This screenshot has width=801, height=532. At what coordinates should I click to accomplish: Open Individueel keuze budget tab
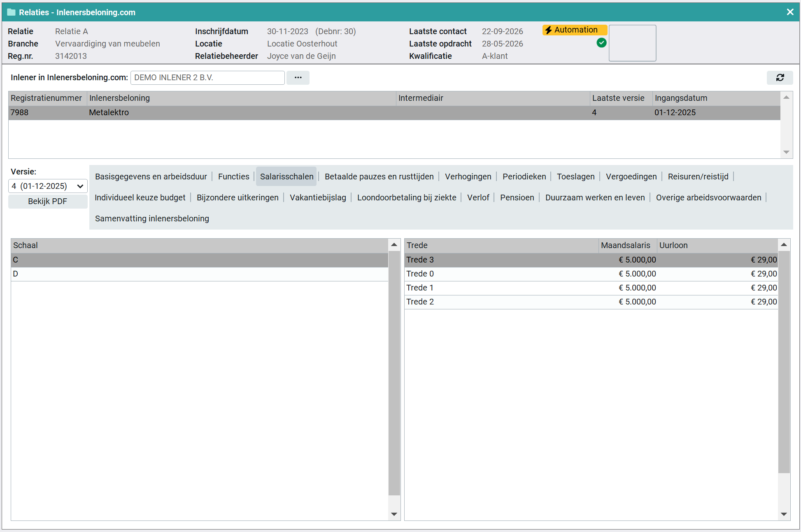tap(140, 197)
